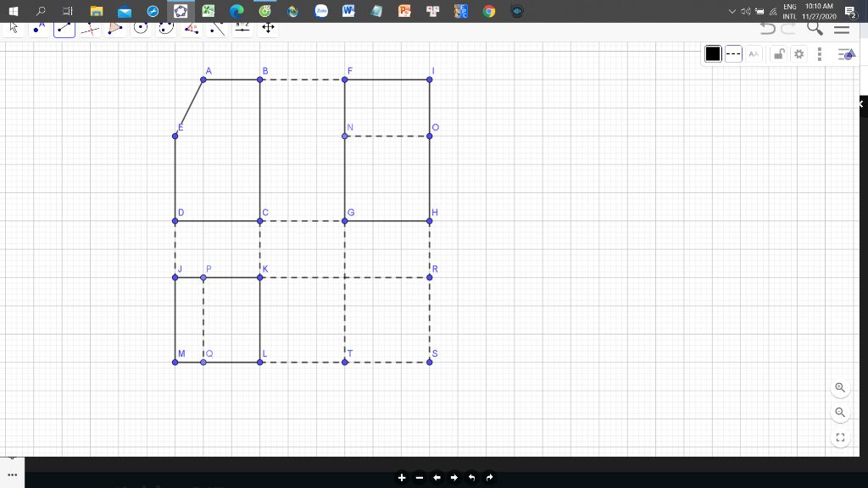The height and width of the screenshot is (488, 868).
Task: Open the Windows Start menu
Action: 14,11
